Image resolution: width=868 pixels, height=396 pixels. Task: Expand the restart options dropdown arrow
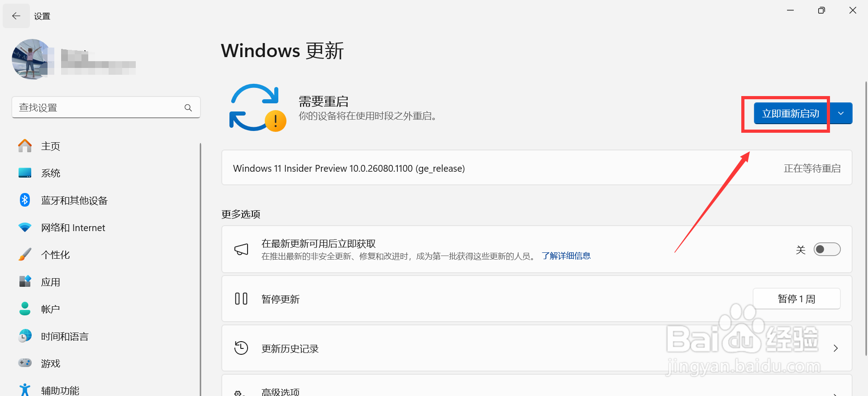(x=841, y=113)
